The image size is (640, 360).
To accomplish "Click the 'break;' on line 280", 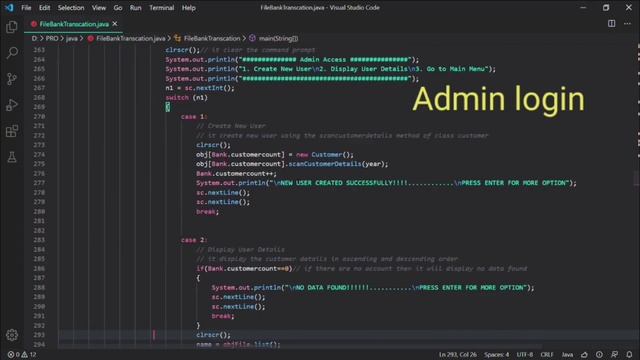I will point(207,211).
